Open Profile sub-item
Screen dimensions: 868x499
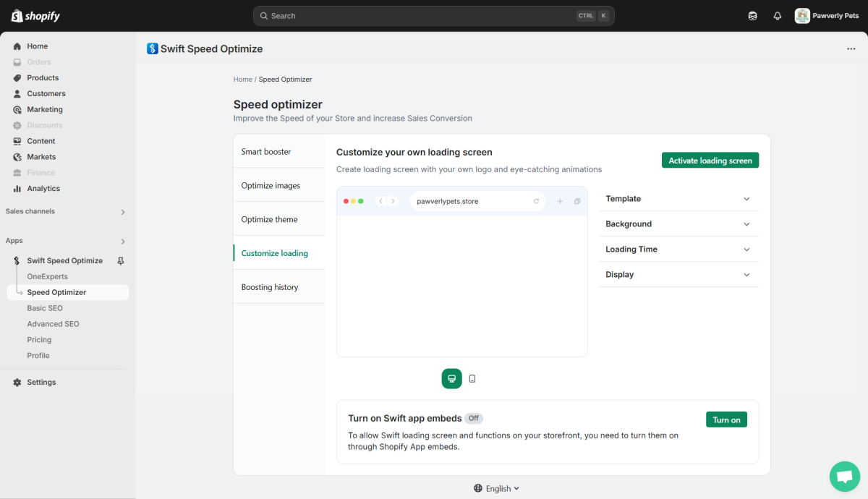click(x=38, y=356)
